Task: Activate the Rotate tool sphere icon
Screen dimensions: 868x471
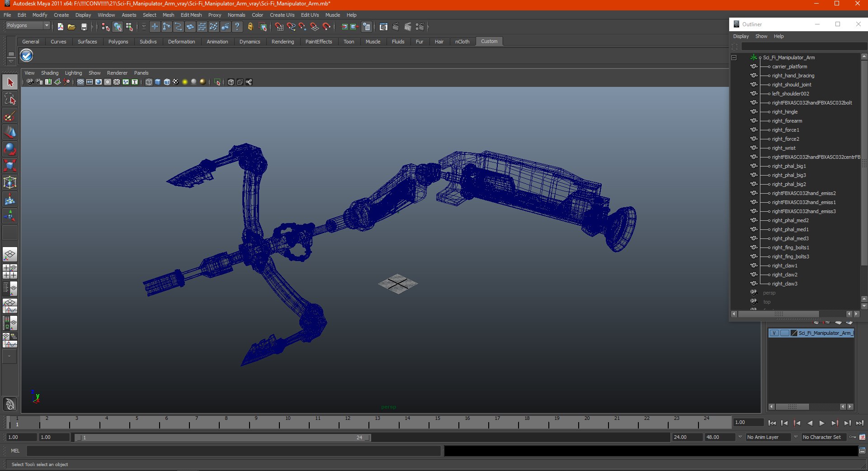Action: tap(10, 149)
